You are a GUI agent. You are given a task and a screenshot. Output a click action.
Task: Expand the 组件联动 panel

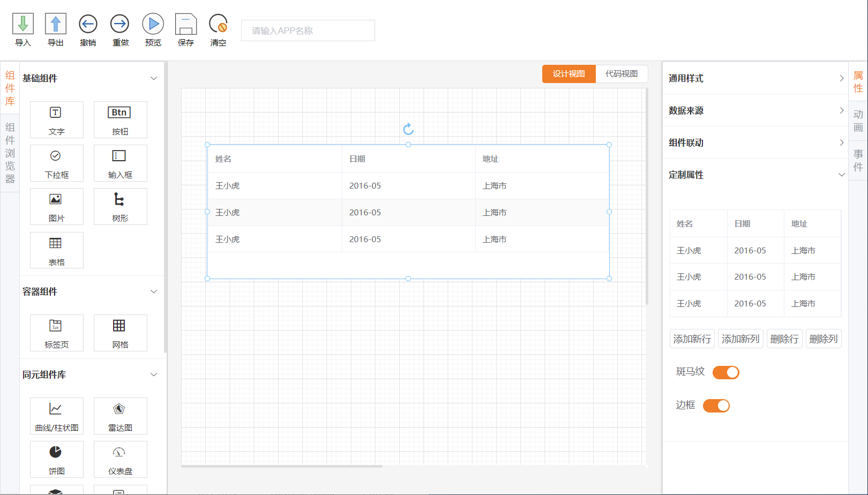point(755,142)
